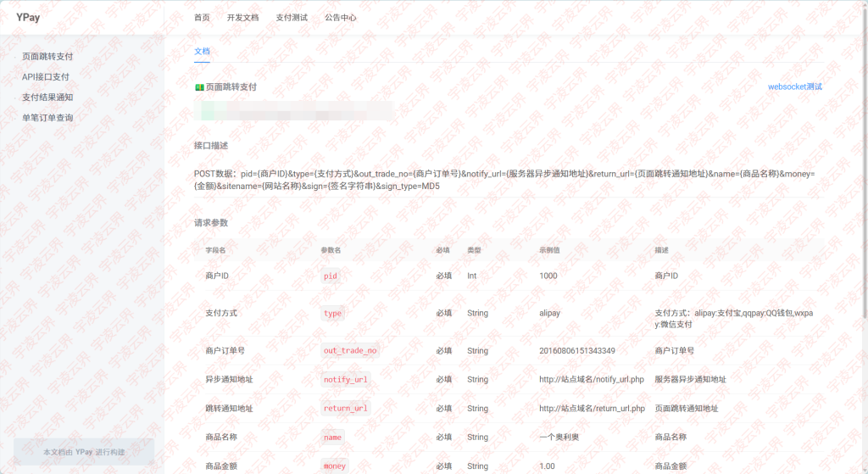Click the pid parameter code tag
Viewport: 868px width, 474px height.
[x=331, y=276]
